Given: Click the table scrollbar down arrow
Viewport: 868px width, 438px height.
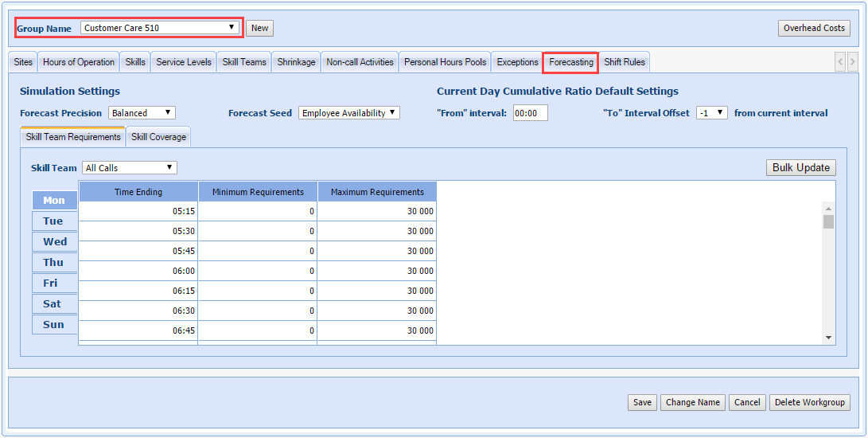Looking at the screenshot, I should click(x=828, y=338).
